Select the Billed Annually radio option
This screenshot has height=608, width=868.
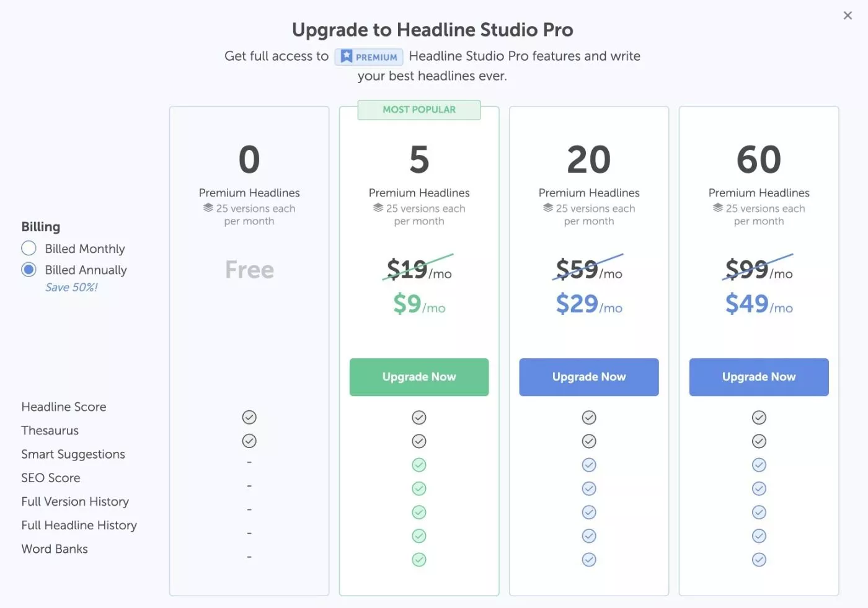tap(29, 270)
